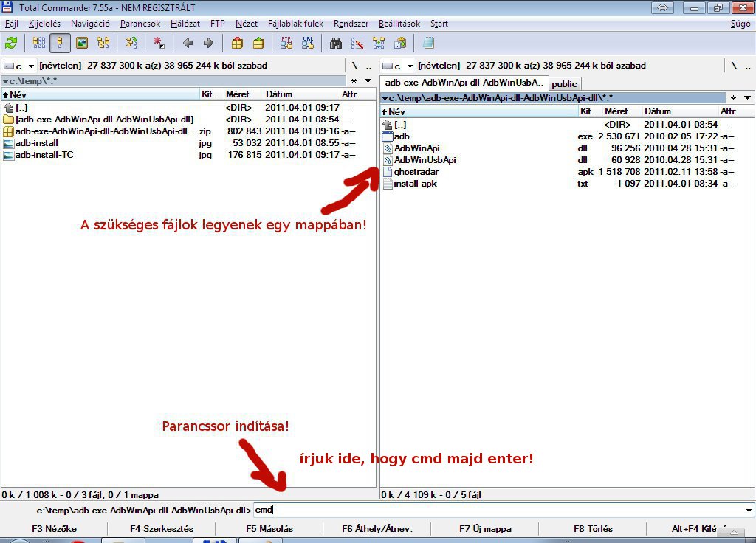Click the F7 Új mappa button
Screen dimensions: 756x543
(x=485, y=528)
